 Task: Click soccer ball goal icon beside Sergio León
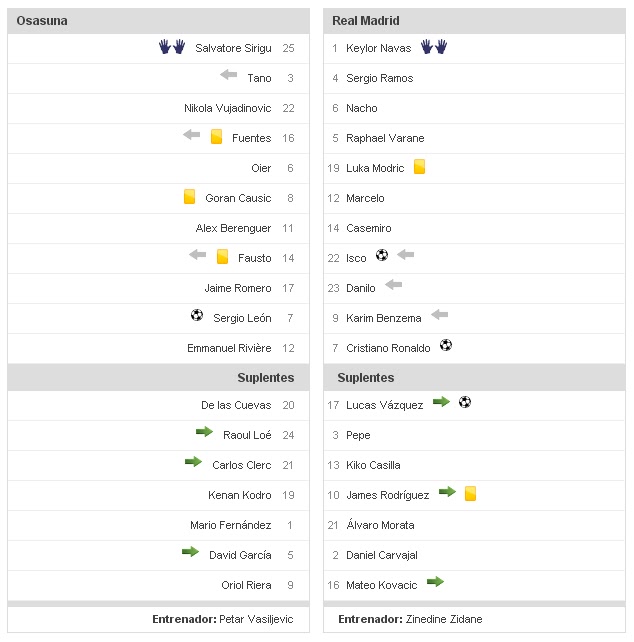[x=197, y=316]
